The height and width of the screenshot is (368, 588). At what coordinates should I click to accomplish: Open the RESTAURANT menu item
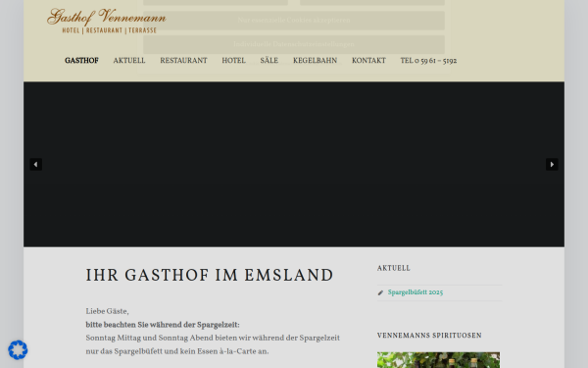pos(183,61)
